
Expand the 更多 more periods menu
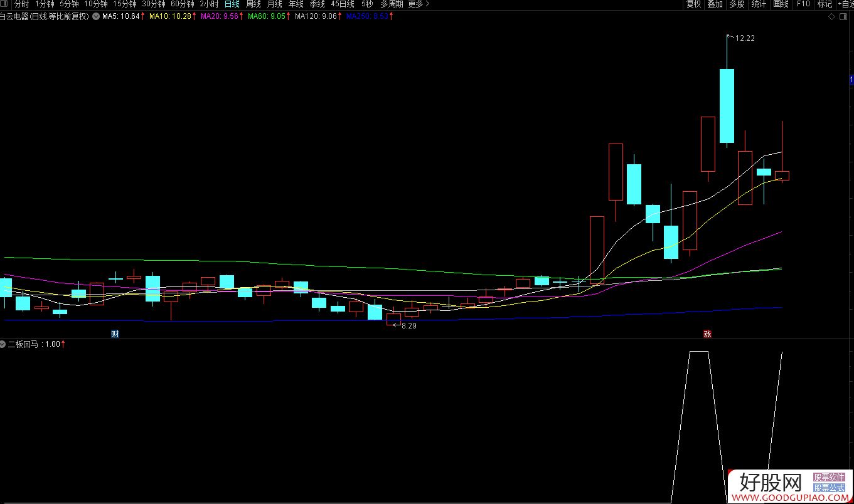(419, 4)
